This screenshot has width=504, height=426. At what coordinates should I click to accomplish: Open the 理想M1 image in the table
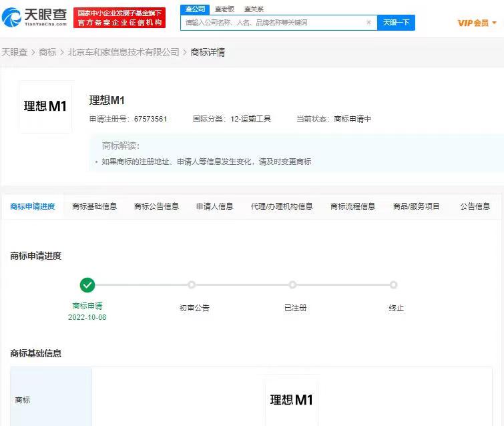[x=292, y=400]
